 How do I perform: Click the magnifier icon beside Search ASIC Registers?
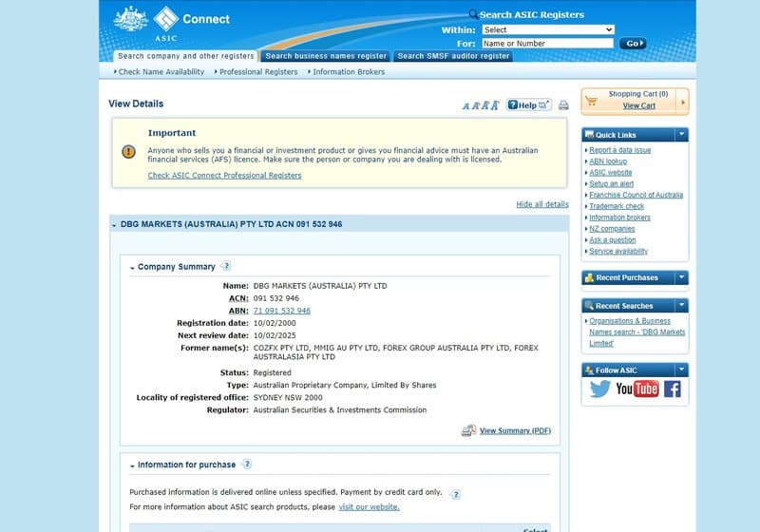click(473, 14)
